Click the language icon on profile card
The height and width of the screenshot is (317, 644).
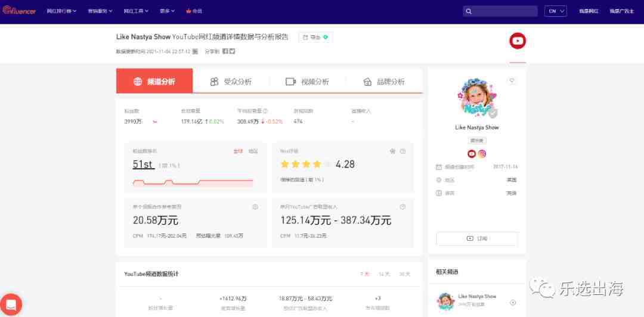coord(439,193)
